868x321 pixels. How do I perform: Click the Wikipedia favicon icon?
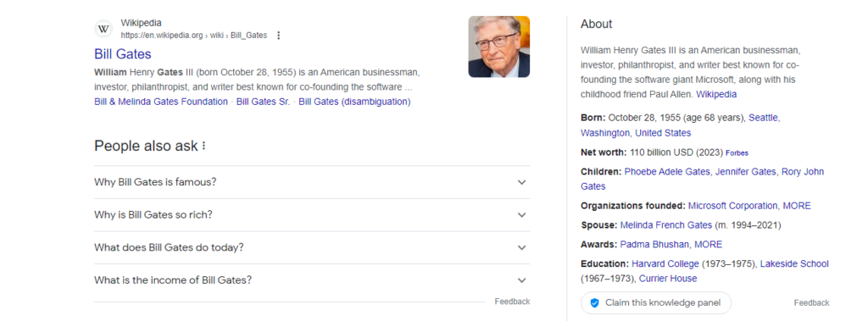104,29
